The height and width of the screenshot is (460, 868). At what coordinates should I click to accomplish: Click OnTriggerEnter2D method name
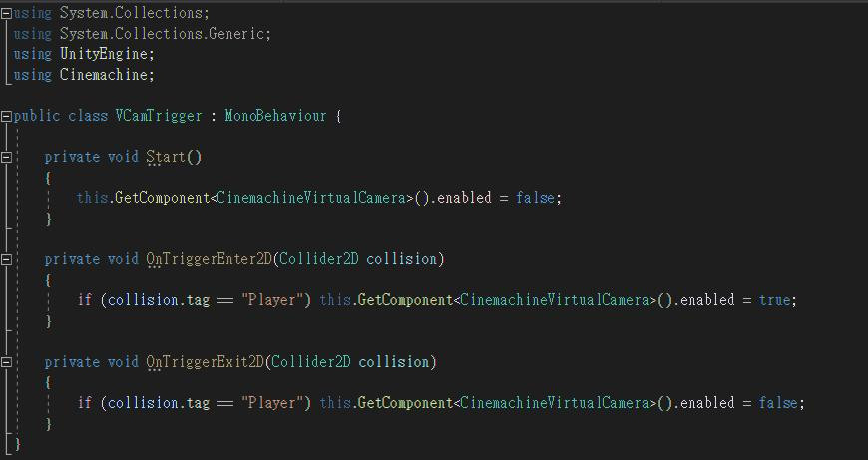pos(210,259)
